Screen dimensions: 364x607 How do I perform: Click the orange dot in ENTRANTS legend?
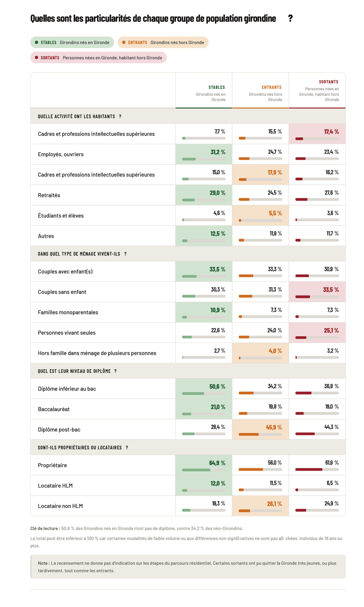(124, 42)
